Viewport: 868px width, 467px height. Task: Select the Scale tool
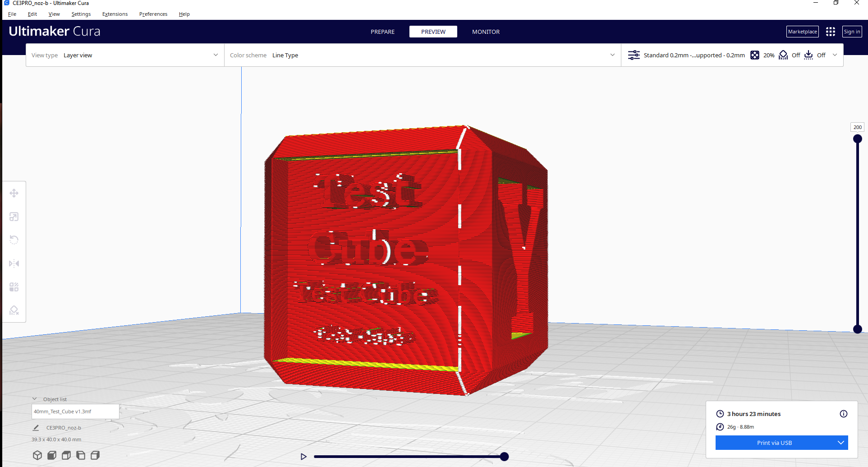pyautogui.click(x=14, y=217)
